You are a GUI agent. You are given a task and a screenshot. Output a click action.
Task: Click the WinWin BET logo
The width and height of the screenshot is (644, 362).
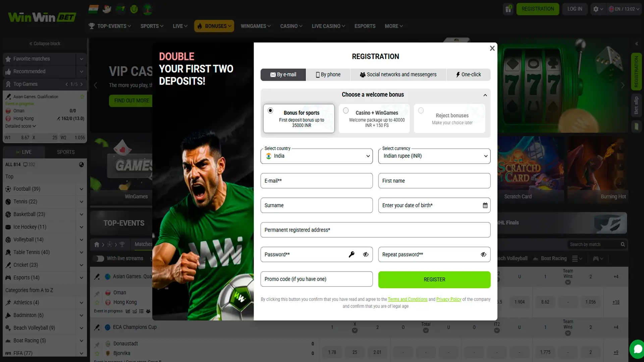click(x=42, y=17)
